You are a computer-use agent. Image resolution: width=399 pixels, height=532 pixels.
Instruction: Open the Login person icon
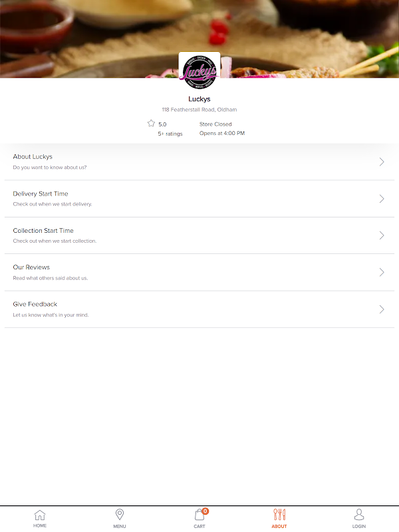tap(359, 515)
